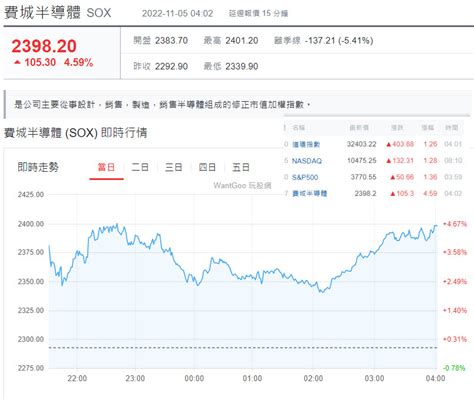Click the 04:00 time axis label

(x=435, y=379)
